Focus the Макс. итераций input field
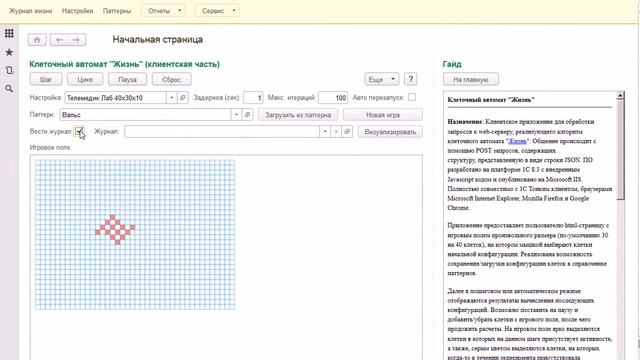 click(333, 98)
